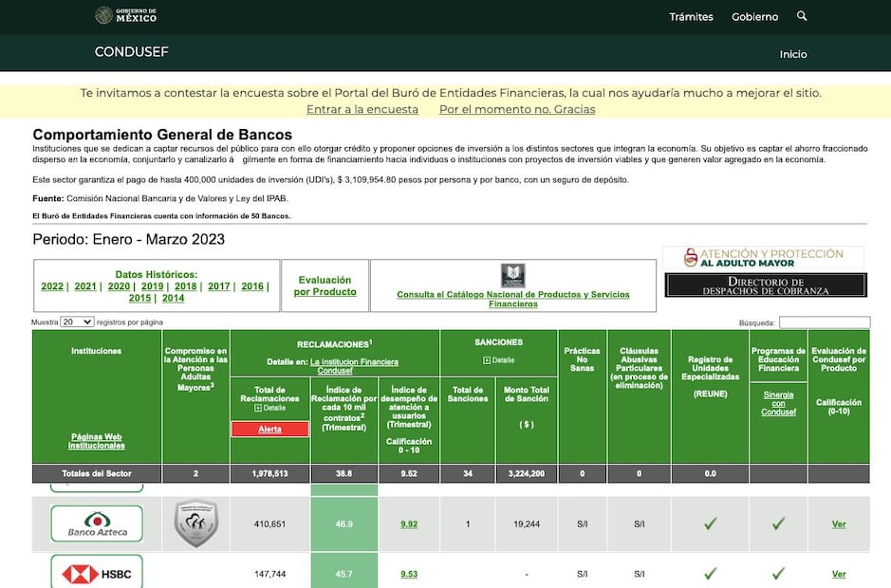Viewport: 891px width, 588px height.
Task: Open 2017 historical data
Action: point(219,286)
